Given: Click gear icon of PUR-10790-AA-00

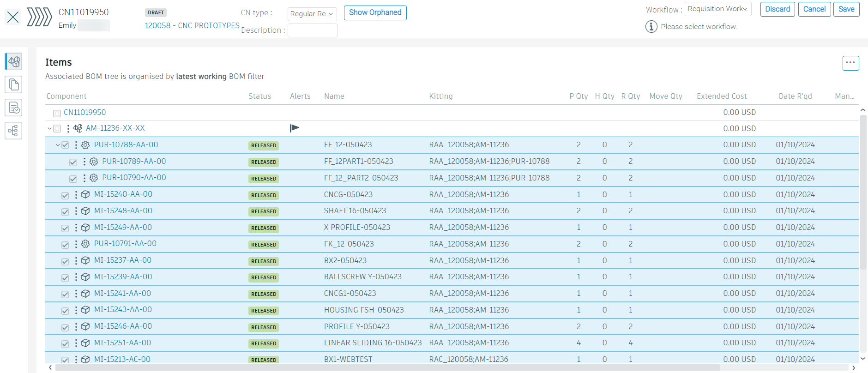Looking at the screenshot, I should (94, 178).
